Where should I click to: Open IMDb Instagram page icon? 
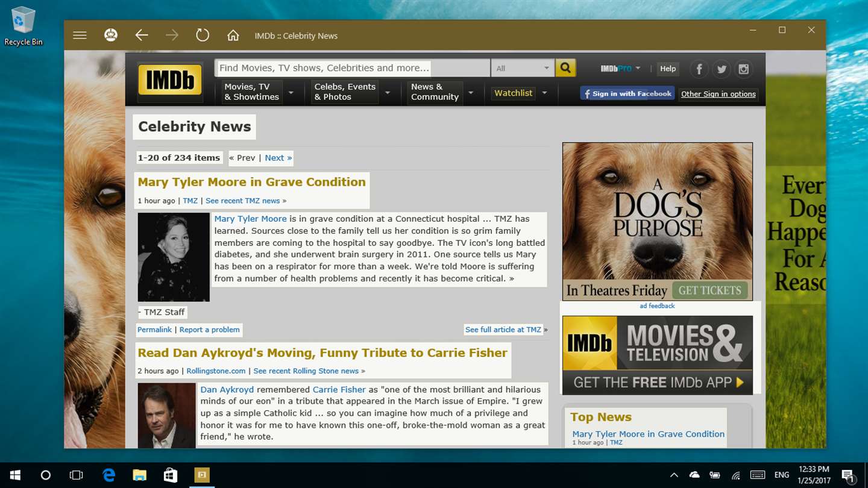click(744, 69)
